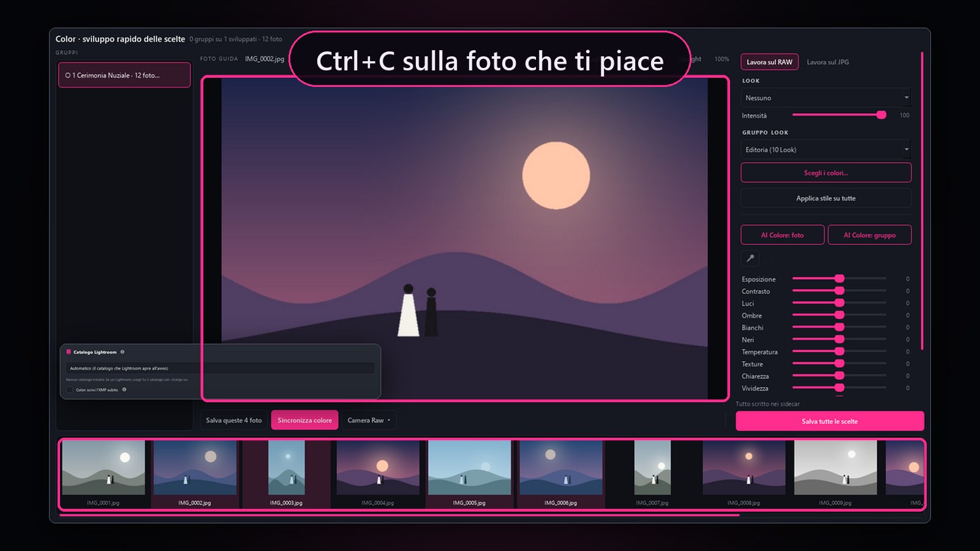980x551 pixels.
Task: Click Salva queste 4 foto
Action: [233, 420]
